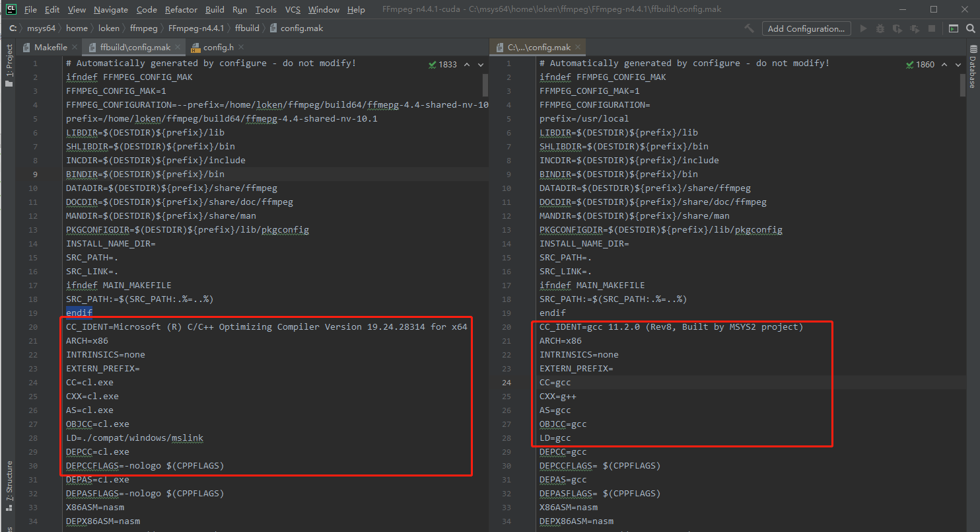
Task: Click the left editor vertical scrollbar thumb
Action: [485, 85]
